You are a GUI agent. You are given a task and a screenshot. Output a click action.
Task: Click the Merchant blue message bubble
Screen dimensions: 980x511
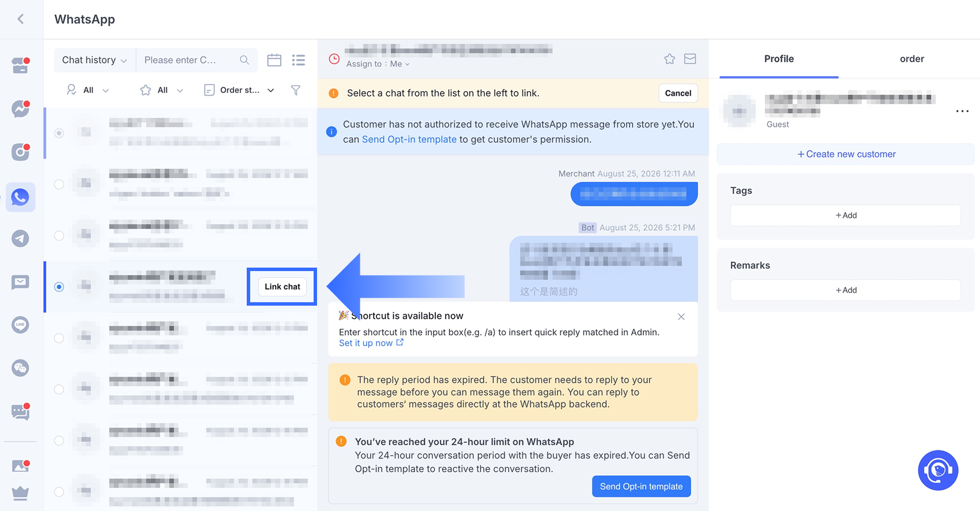tap(634, 194)
